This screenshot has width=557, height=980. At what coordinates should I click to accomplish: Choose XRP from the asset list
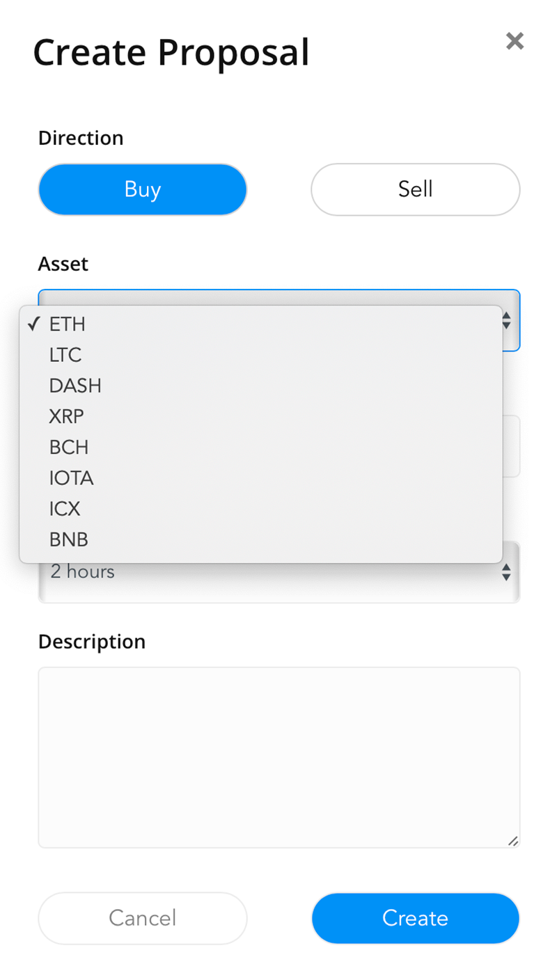tap(261, 416)
